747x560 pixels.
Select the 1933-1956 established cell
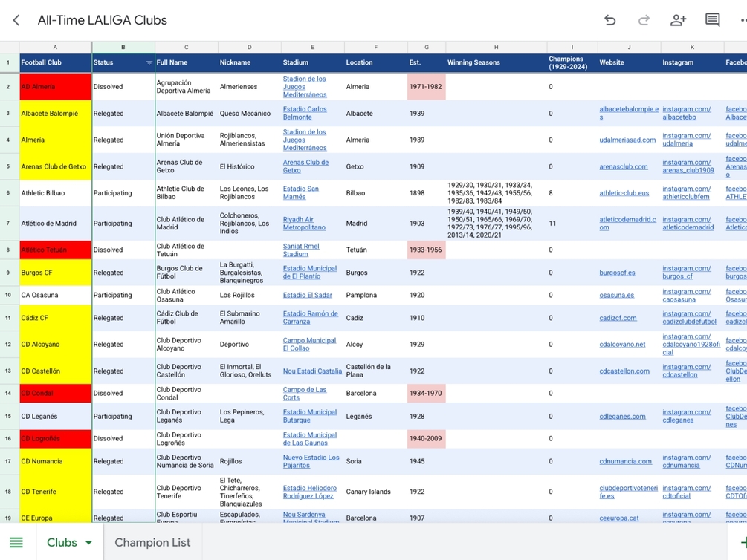pos(427,250)
